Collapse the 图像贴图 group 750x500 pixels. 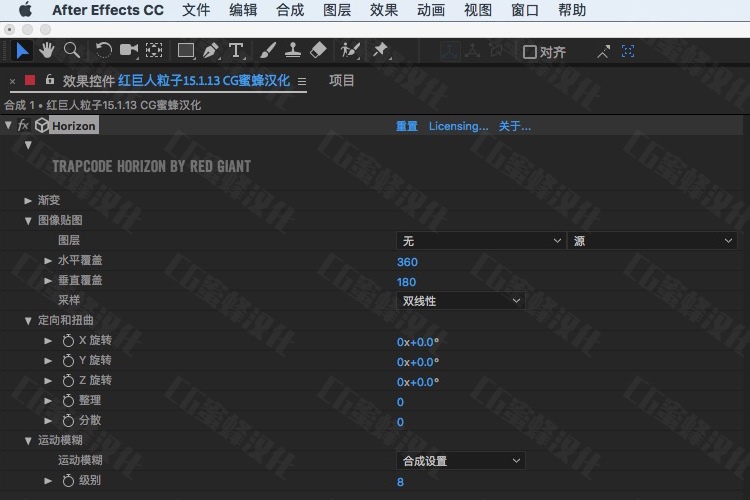tap(28, 221)
